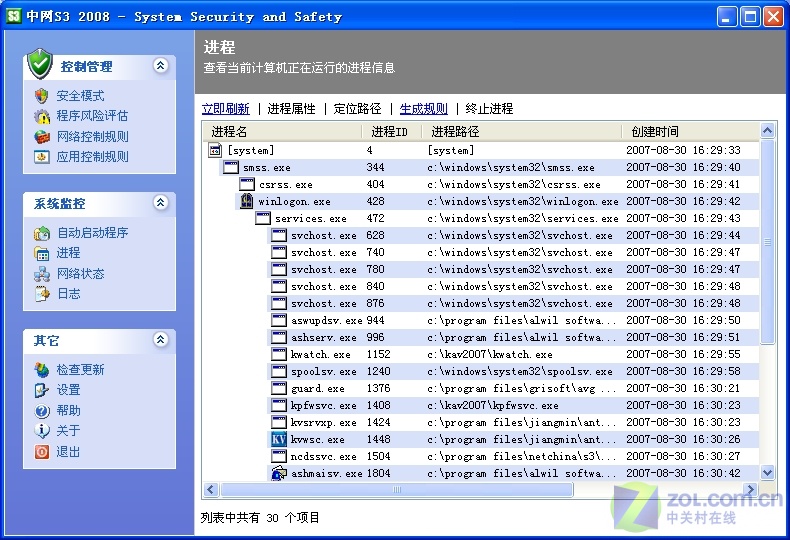
Task: Click the 网络控制规则 firewall icon
Action: pyautogui.click(x=42, y=137)
